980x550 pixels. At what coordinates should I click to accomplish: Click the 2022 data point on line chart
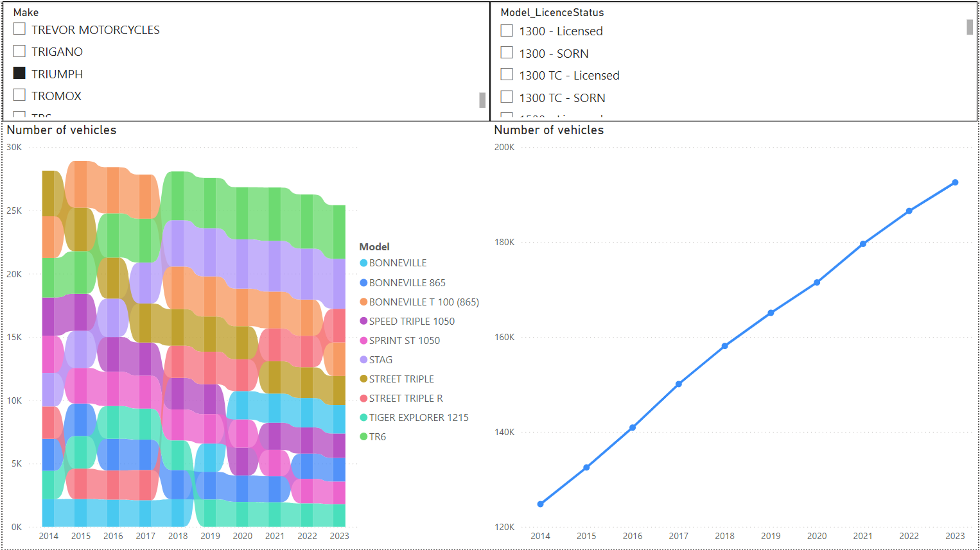[x=909, y=211]
